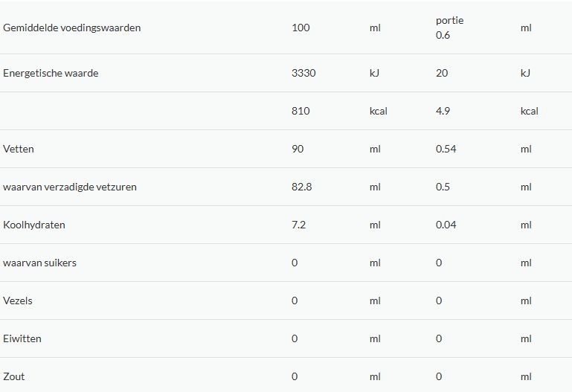Image resolution: width=572 pixels, height=392 pixels.
Task: Select the Koolhydraten row label
Action: click(x=34, y=225)
